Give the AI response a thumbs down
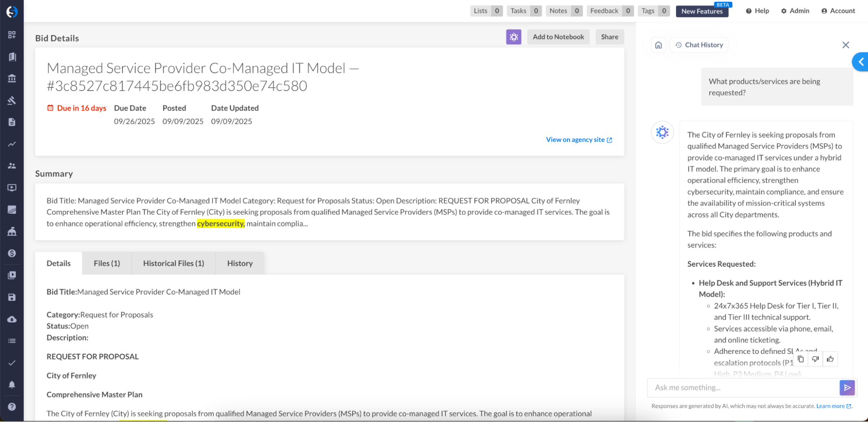The height and width of the screenshot is (422, 868). [815, 359]
